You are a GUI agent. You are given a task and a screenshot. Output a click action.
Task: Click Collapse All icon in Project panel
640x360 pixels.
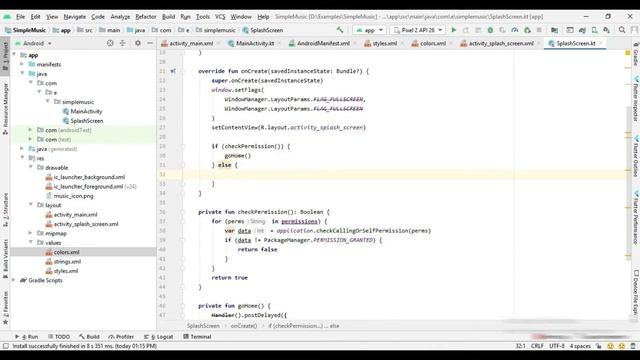[122, 43]
